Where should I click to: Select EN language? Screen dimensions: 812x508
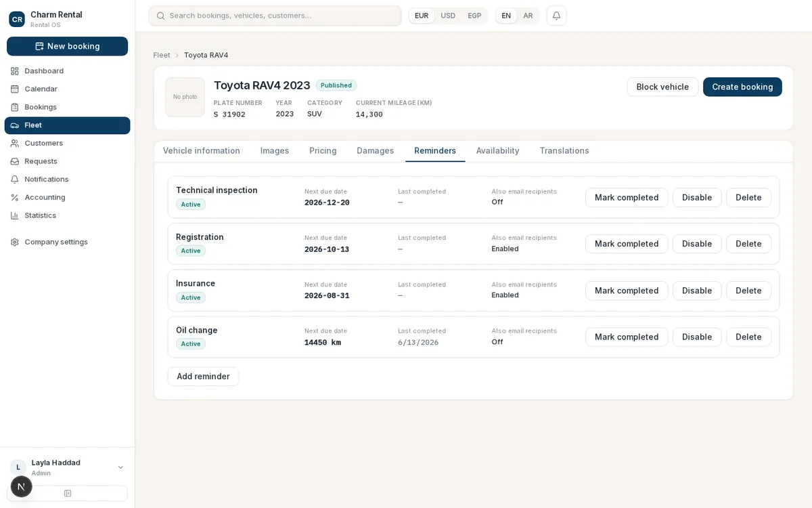pos(506,16)
